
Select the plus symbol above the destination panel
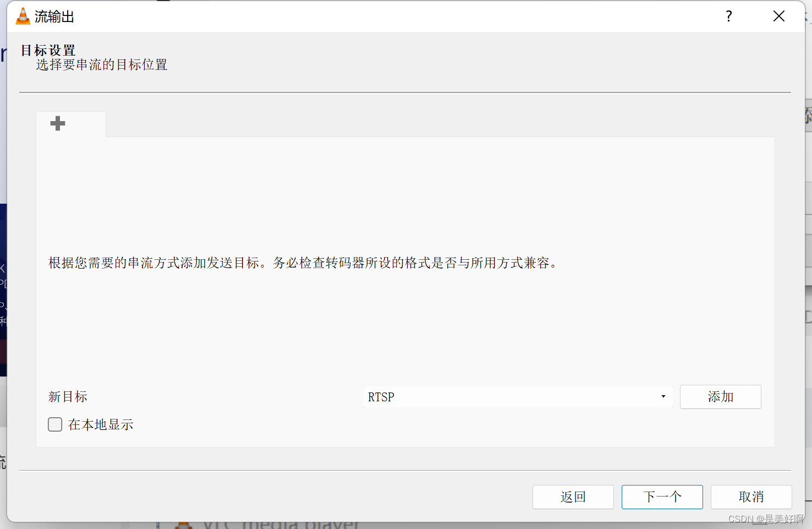pyautogui.click(x=57, y=123)
